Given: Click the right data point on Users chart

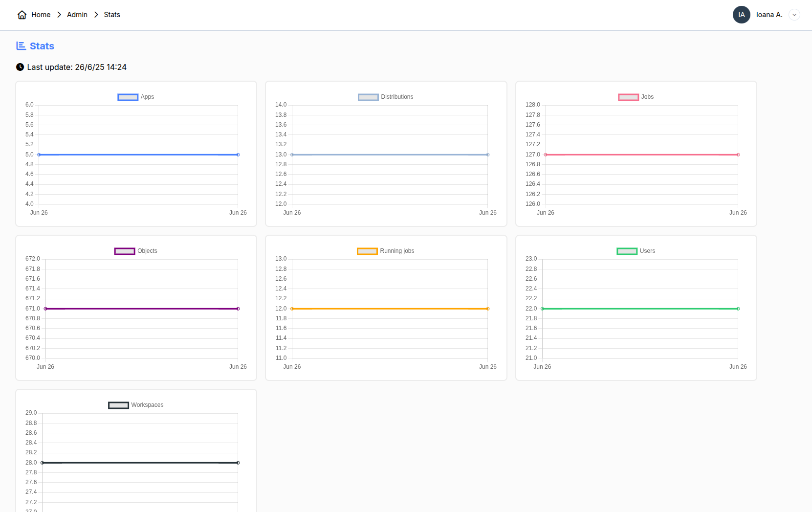Looking at the screenshot, I should [x=738, y=309].
